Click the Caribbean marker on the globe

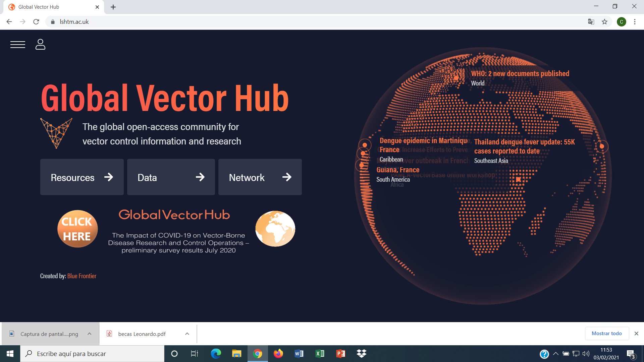[365, 145]
